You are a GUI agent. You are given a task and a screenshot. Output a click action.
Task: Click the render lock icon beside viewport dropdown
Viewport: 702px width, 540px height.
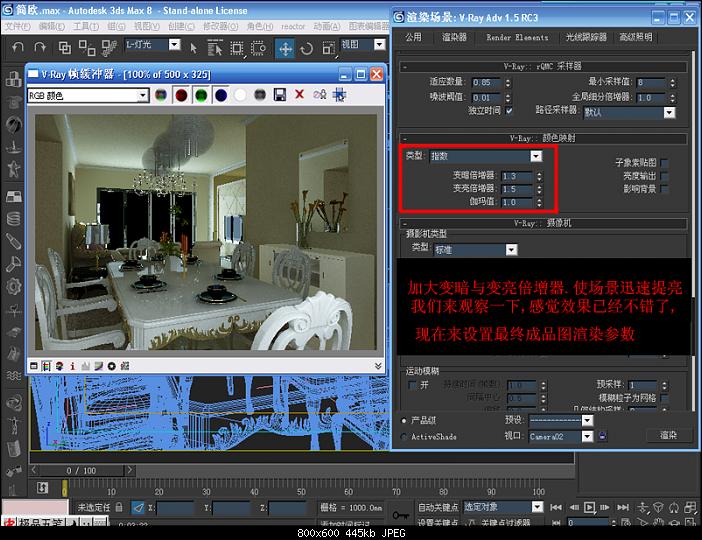point(603,436)
